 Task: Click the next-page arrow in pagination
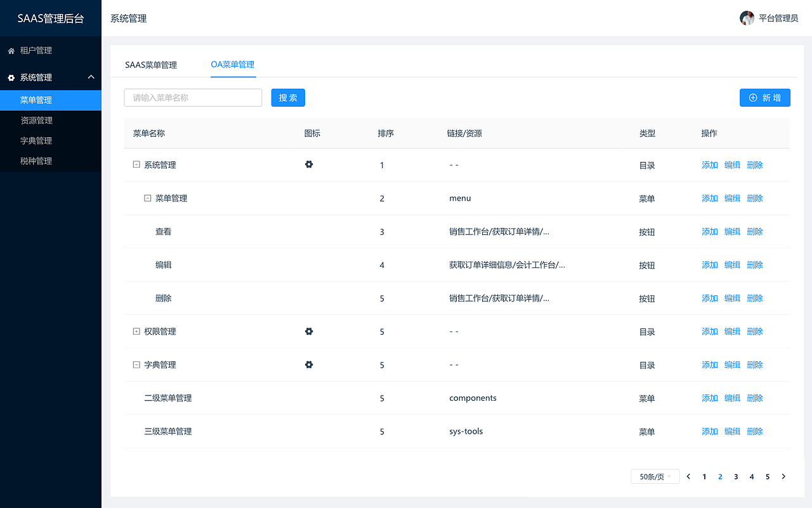[783, 476]
